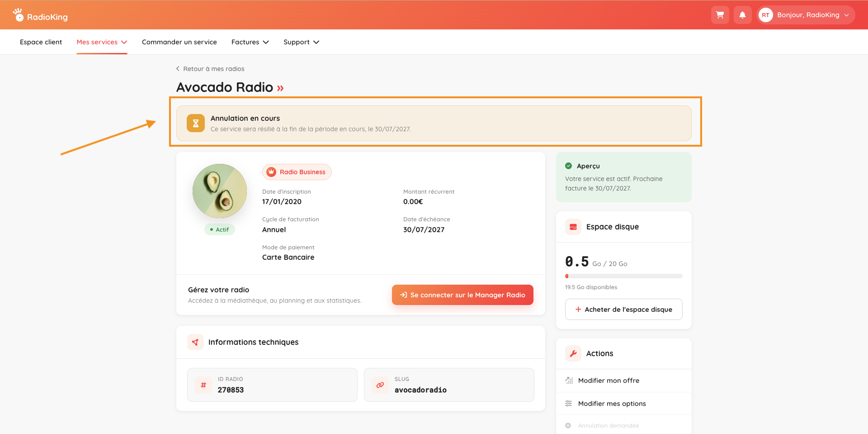The height and width of the screenshot is (434, 868).
Task: Click the RadioKing logo
Action: [40, 15]
